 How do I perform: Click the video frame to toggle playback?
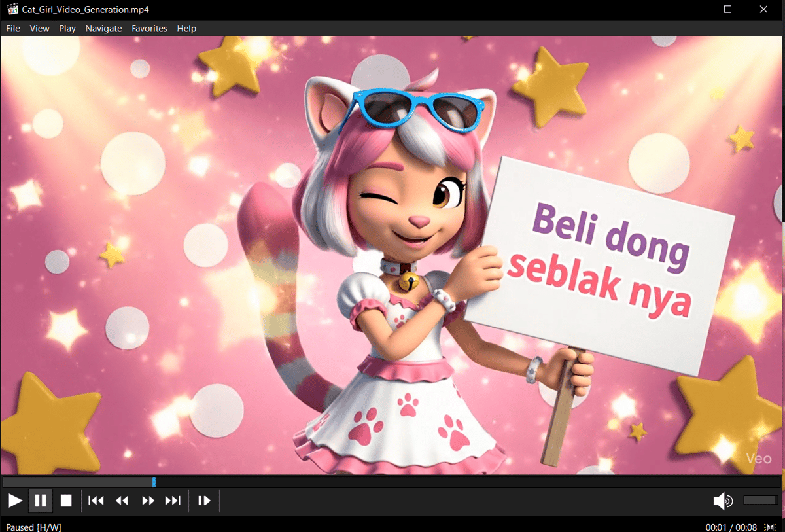click(x=392, y=255)
